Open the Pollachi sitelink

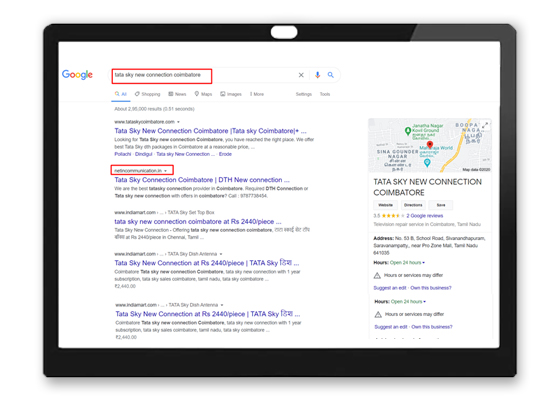point(123,154)
